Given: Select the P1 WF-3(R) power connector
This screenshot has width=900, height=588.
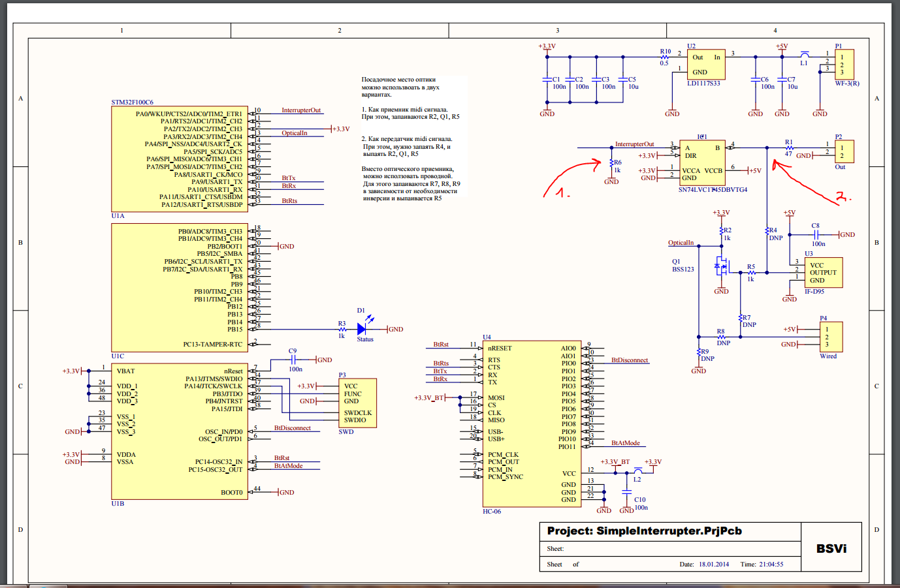Looking at the screenshot, I should pos(844,65).
